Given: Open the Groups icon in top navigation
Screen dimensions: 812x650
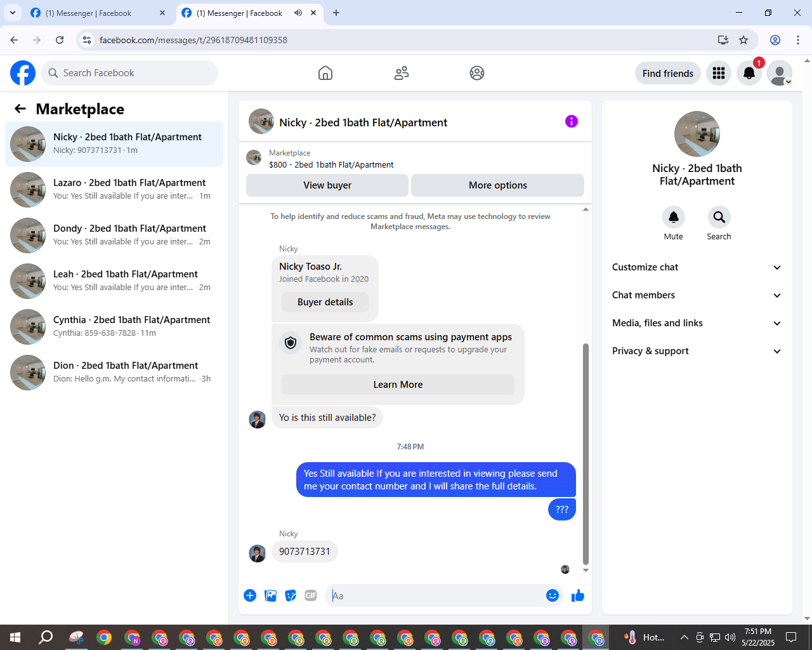Looking at the screenshot, I should tap(477, 73).
